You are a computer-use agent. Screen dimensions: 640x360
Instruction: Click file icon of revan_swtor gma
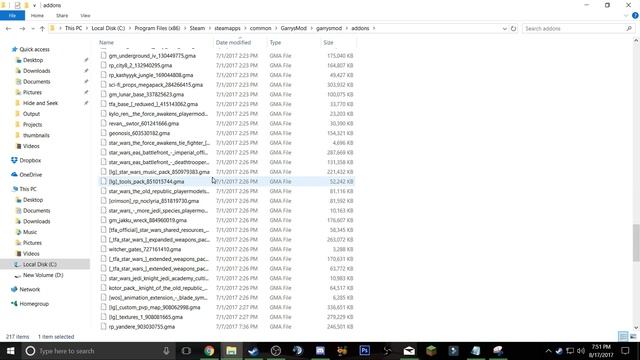tap(103, 123)
